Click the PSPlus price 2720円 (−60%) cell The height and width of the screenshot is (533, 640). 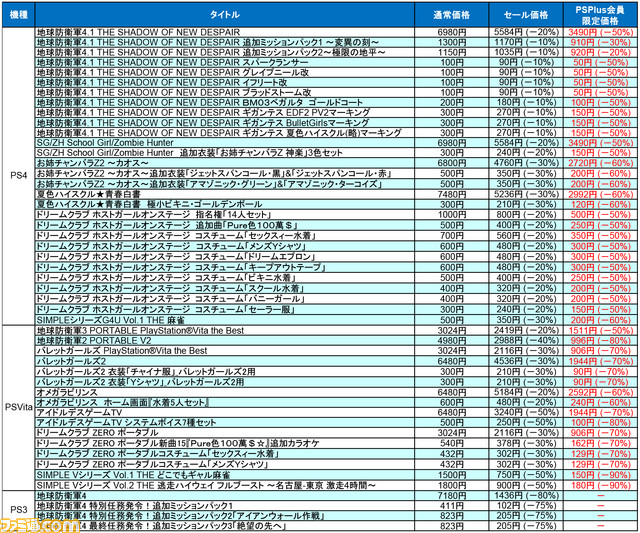(600, 163)
